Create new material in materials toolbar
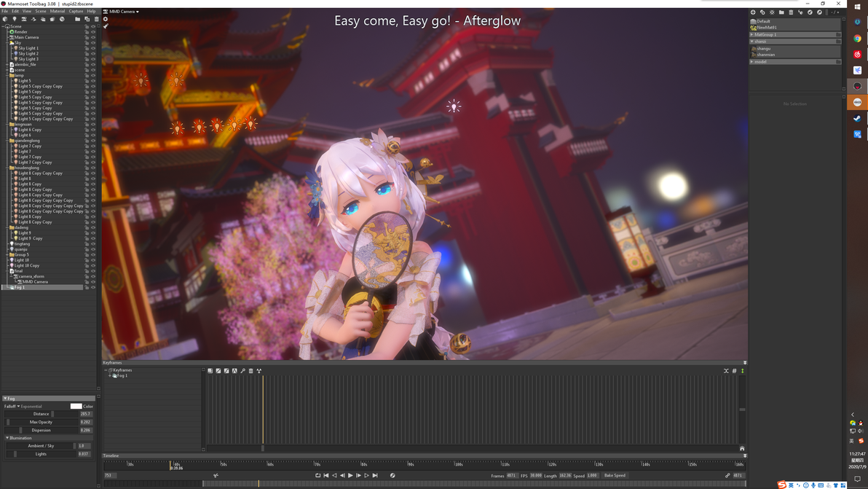The image size is (868, 489). [x=753, y=12]
